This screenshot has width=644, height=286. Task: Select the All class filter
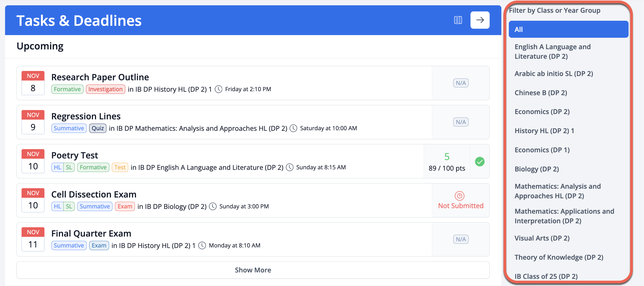[x=568, y=29]
